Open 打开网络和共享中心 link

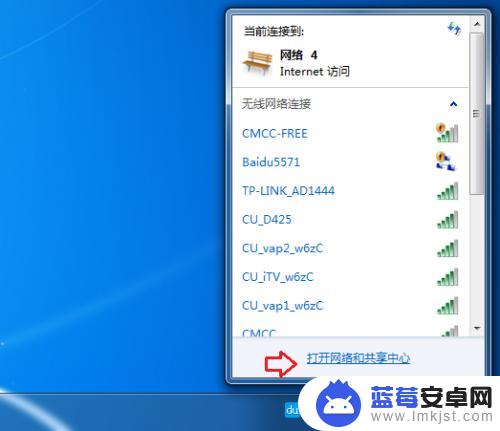pos(358,358)
